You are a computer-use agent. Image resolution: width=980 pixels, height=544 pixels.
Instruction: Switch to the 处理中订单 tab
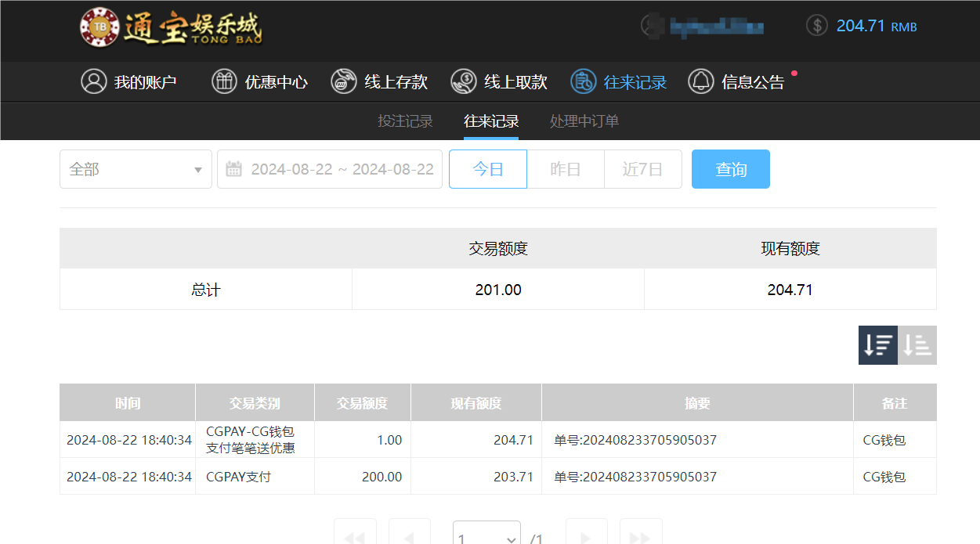tap(584, 121)
